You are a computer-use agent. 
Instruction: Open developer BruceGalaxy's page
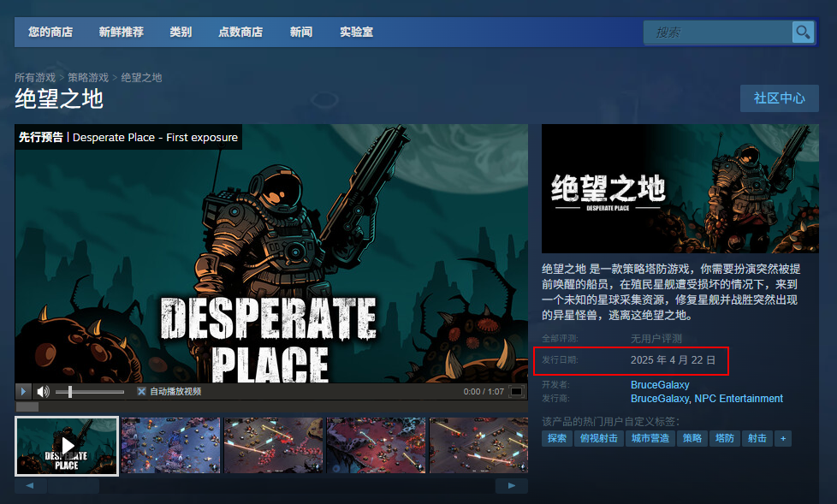[x=658, y=384]
